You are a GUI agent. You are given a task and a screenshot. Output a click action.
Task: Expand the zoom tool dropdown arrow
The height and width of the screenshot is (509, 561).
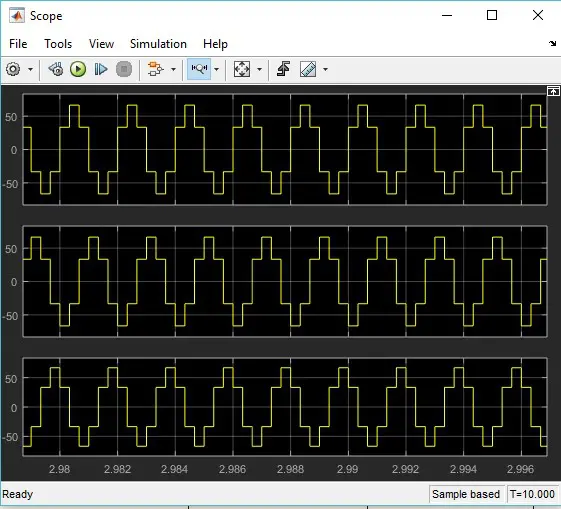216,69
